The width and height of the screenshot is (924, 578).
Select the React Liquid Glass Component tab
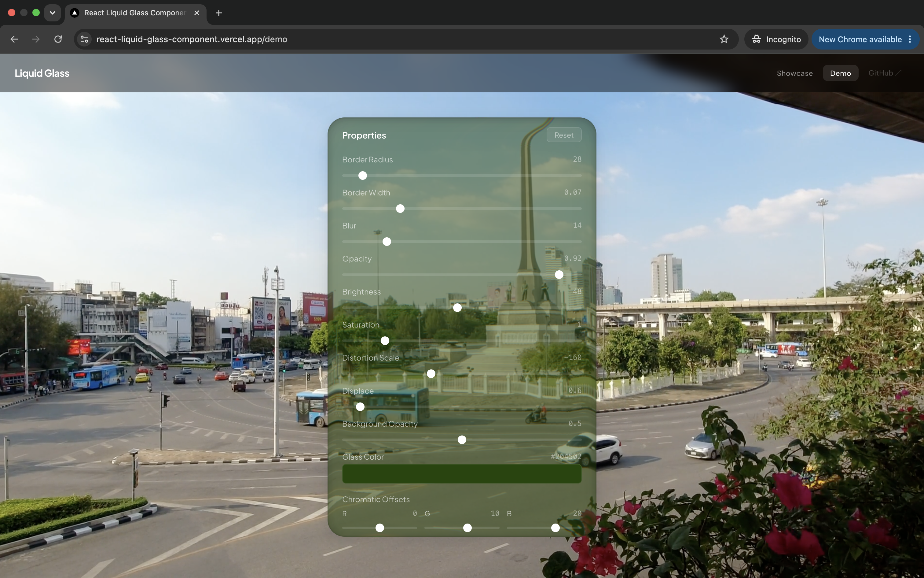click(136, 13)
